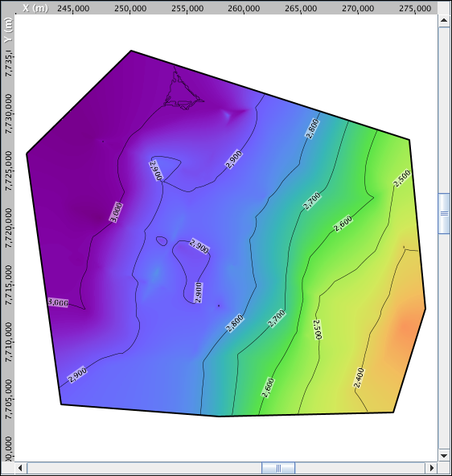Click the vertical scrollbar up arrow
Viewport: 452px width, 476px height.
(x=444, y=21)
